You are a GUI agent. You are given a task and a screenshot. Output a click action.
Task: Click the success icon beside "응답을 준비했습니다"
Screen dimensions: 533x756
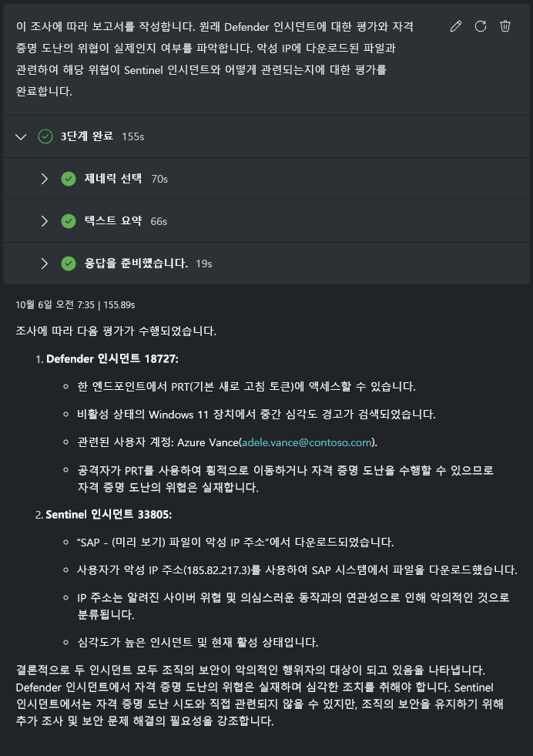(69, 264)
